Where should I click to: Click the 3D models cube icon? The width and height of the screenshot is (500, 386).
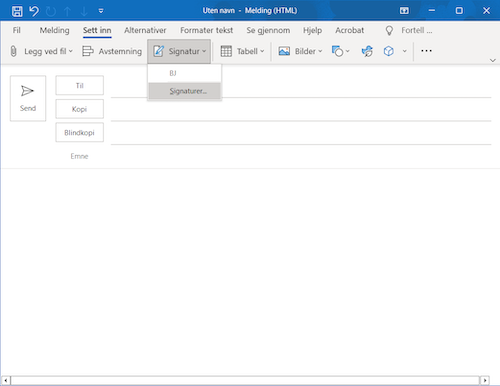(x=388, y=51)
